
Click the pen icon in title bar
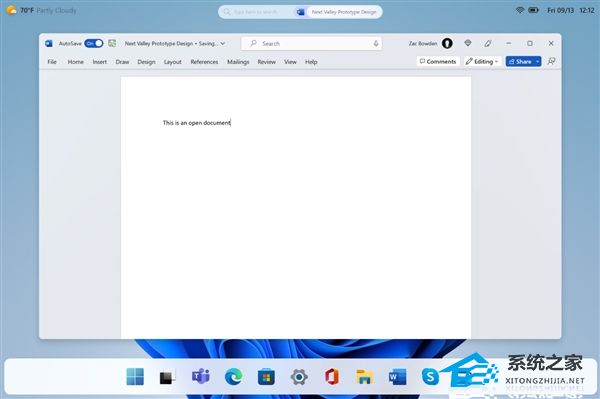pos(488,44)
